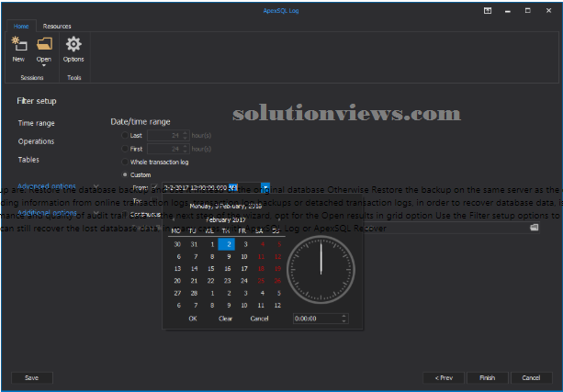Select February 14 in the calendar

pos(195,268)
